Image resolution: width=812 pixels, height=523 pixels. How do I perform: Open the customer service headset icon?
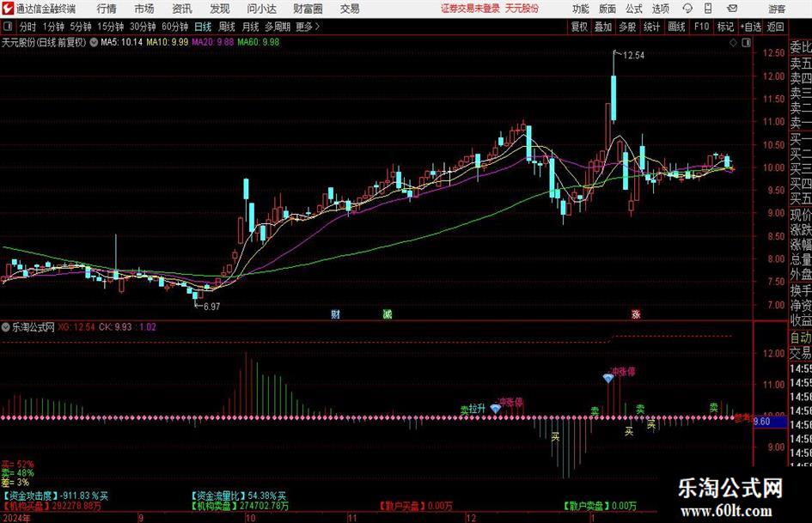coord(687,9)
